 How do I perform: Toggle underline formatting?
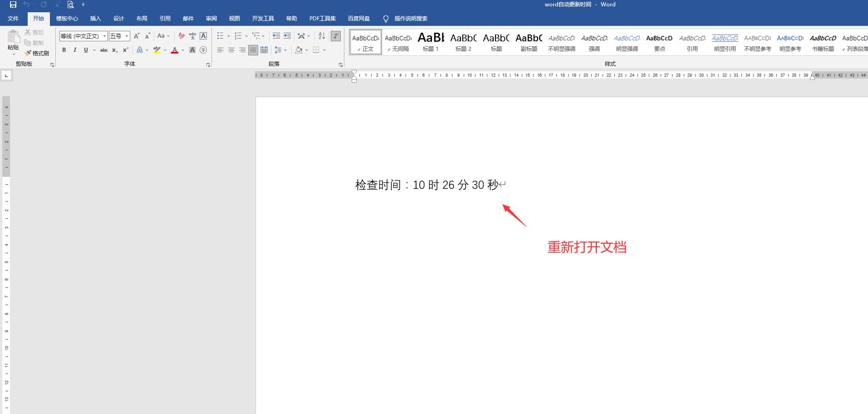point(86,50)
